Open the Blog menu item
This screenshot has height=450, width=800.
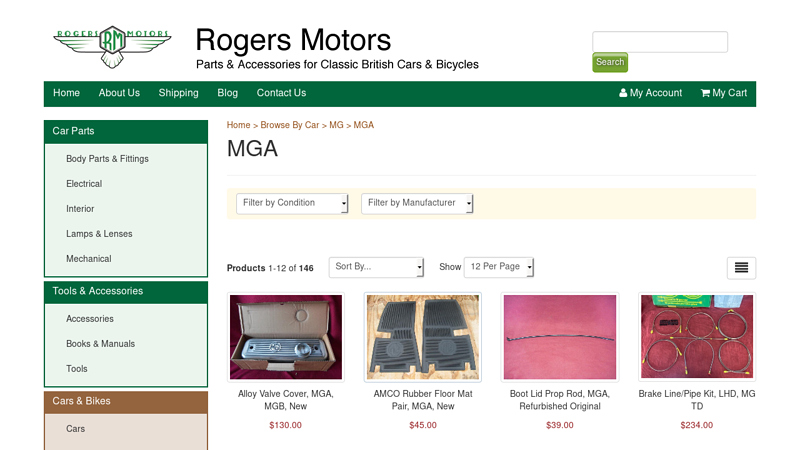[228, 93]
